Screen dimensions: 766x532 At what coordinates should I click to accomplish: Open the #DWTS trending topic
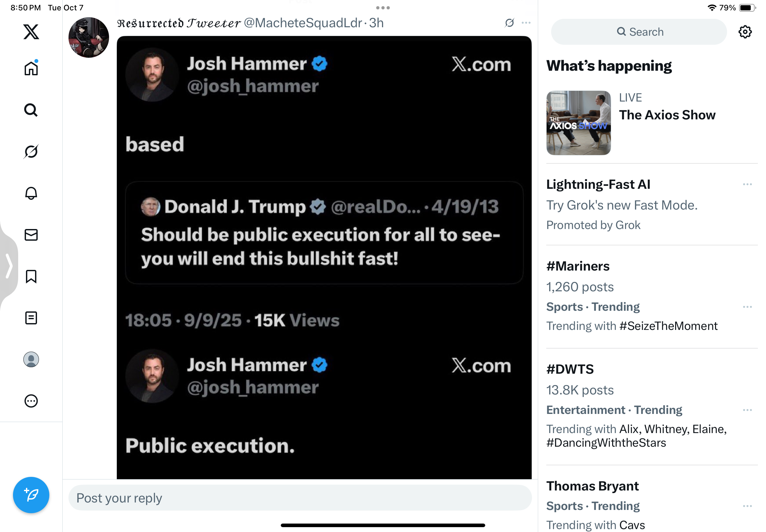pos(570,369)
